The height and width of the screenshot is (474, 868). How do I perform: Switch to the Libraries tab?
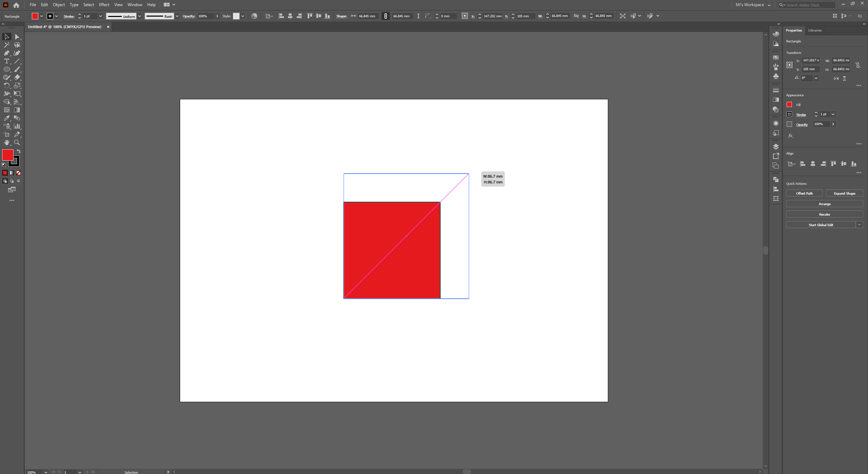[x=815, y=31]
